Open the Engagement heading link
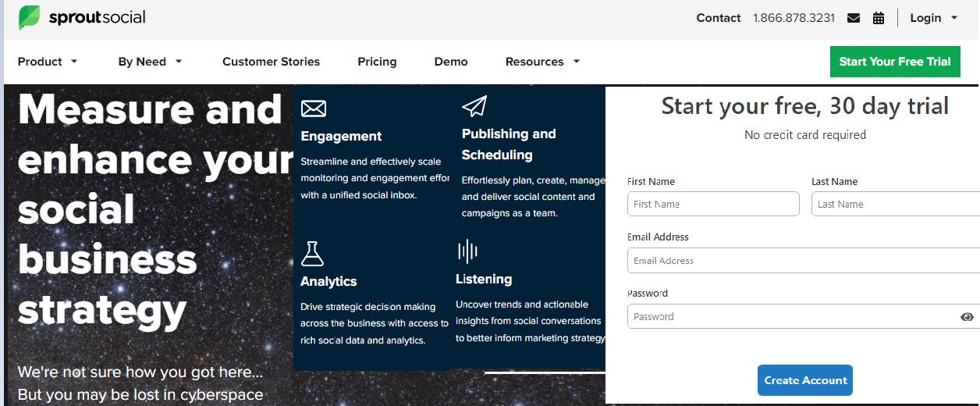The image size is (980, 406). tap(341, 136)
